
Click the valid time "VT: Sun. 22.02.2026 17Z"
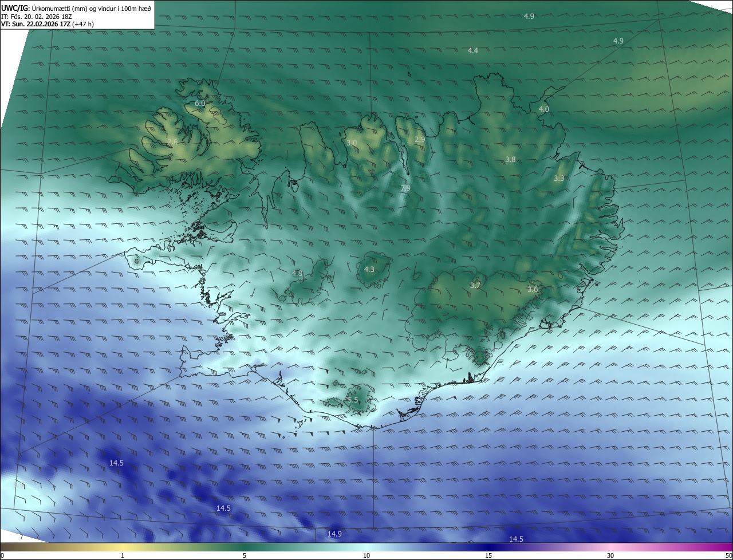[36, 24]
